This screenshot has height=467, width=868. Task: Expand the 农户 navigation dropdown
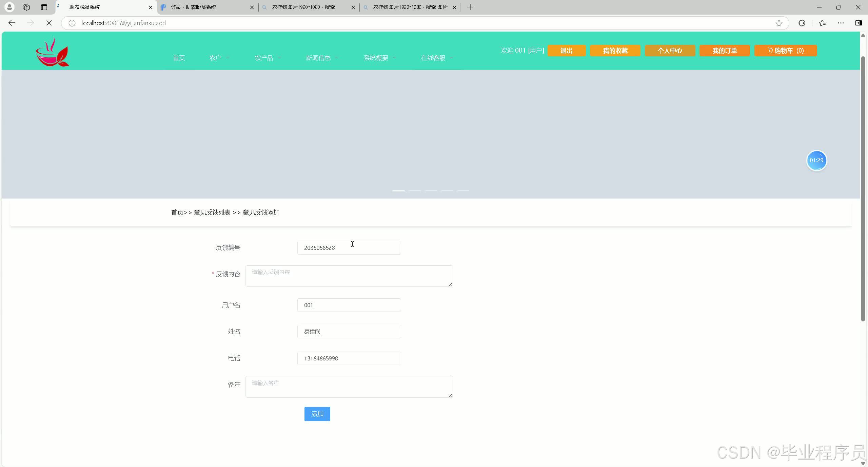pyautogui.click(x=219, y=58)
